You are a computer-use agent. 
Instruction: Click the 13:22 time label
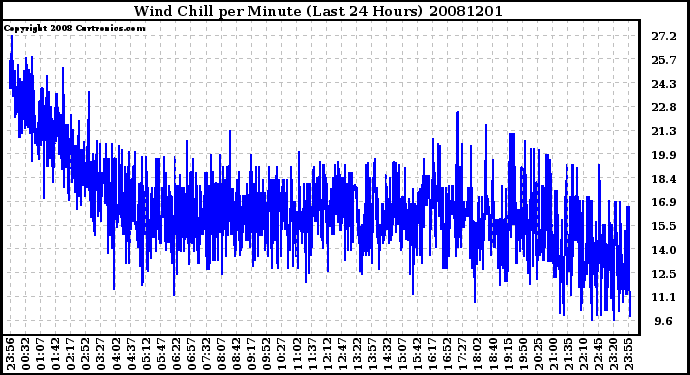[x=357, y=354]
